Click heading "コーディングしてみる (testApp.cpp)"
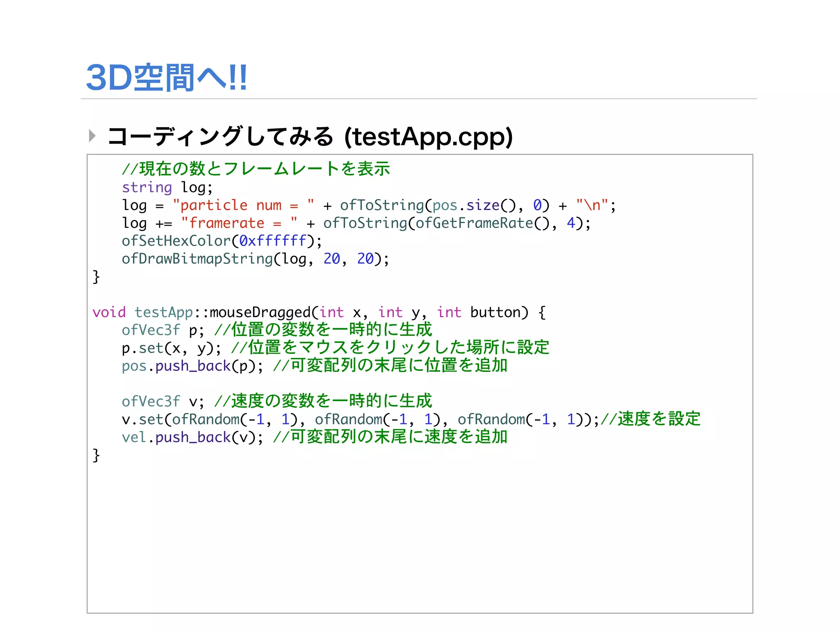840x630 pixels. pyautogui.click(x=310, y=136)
